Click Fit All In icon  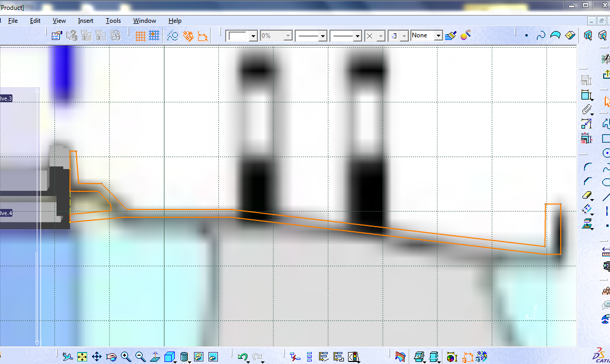pyautogui.click(x=82, y=356)
